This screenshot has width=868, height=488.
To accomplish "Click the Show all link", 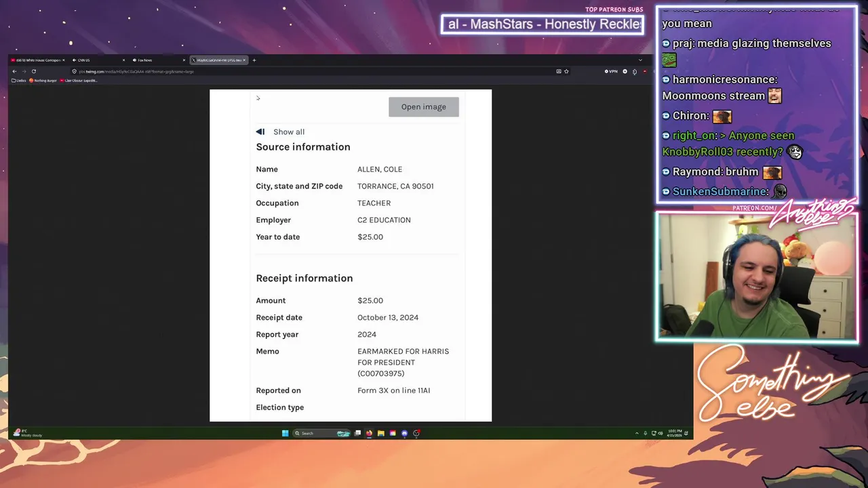I will pyautogui.click(x=289, y=132).
